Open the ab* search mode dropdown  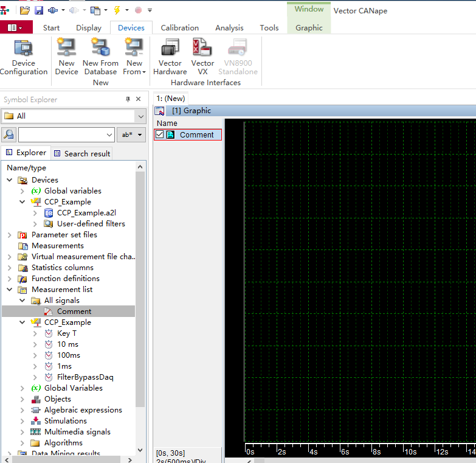point(131,134)
